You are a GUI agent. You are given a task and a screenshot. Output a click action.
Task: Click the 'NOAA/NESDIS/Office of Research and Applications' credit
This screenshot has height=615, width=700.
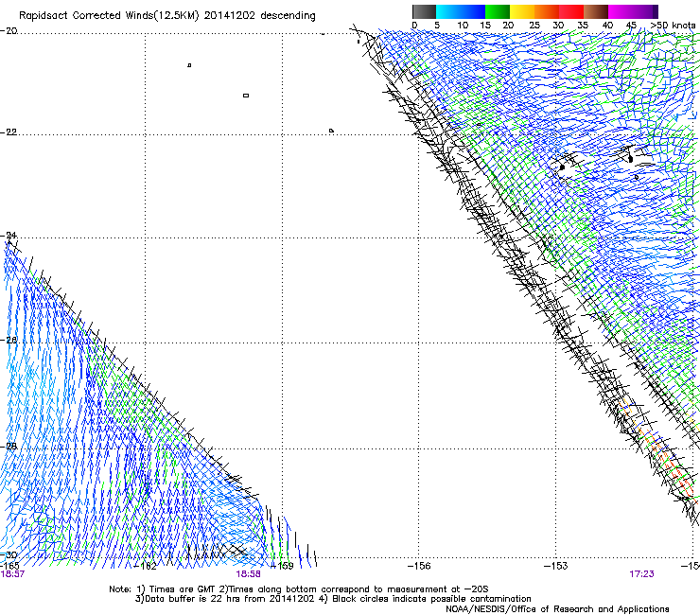pos(557,609)
